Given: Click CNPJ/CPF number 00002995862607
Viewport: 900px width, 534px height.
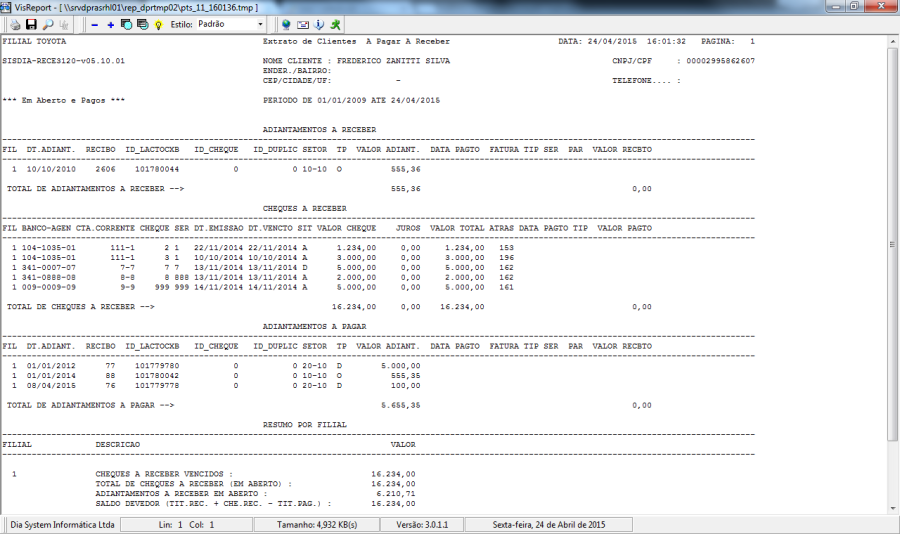Looking at the screenshot, I should pos(720,61).
